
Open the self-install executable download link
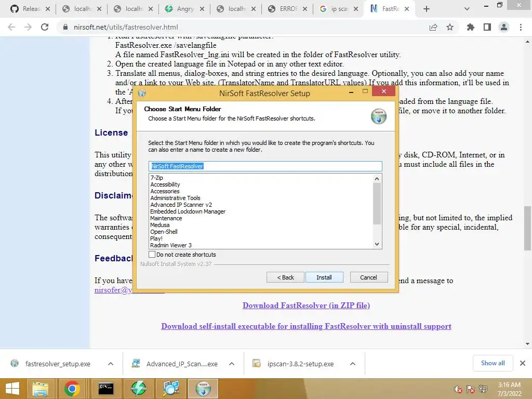(x=306, y=326)
